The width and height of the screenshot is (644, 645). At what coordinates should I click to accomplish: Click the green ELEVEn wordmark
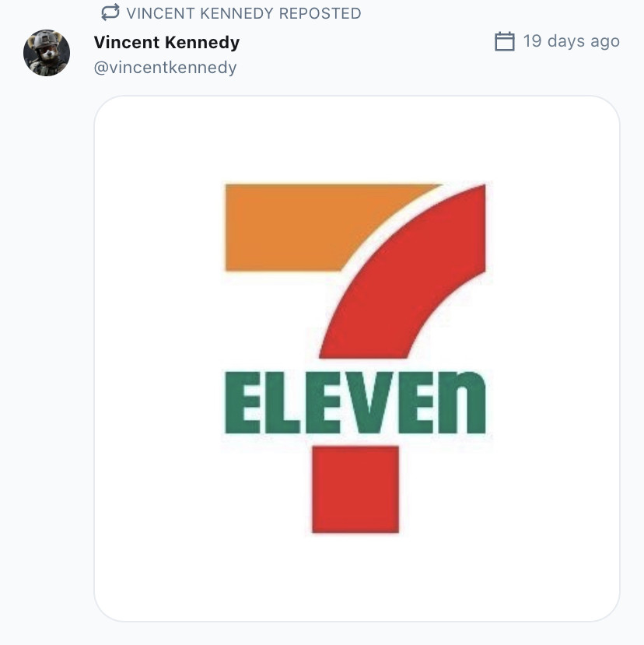click(x=355, y=402)
